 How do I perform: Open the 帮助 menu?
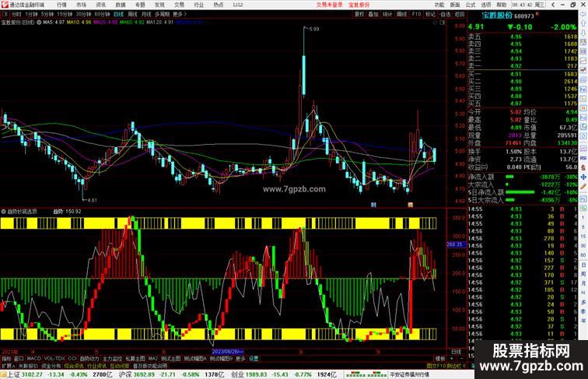(x=502, y=5)
